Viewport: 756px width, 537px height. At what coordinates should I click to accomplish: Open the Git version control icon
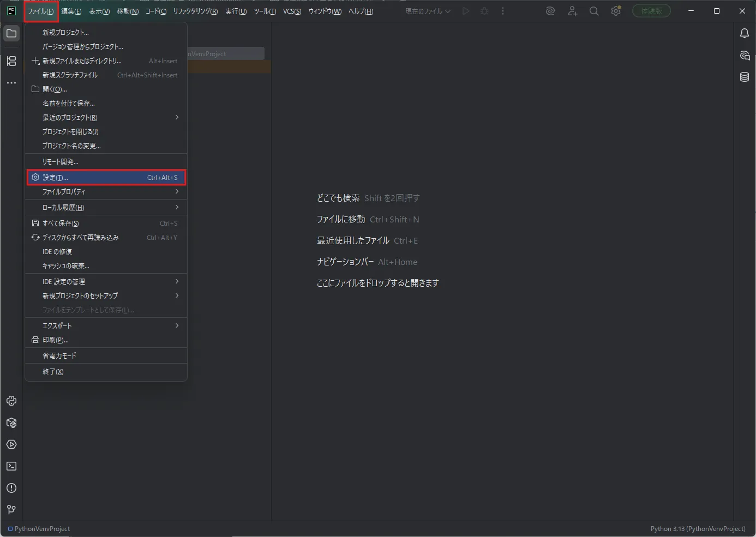[x=11, y=510]
